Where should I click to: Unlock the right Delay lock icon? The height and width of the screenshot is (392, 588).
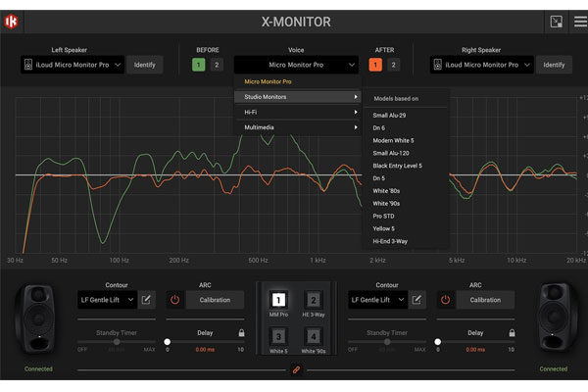(x=512, y=333)
